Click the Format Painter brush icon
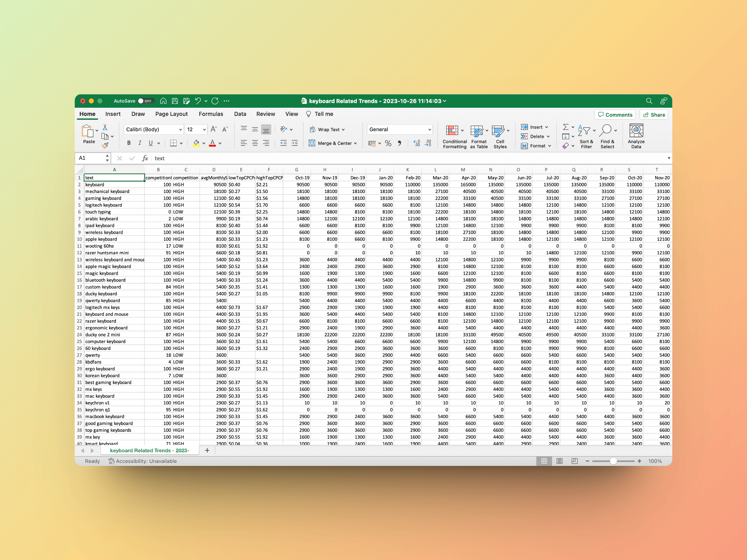Viewport: 747px width, 560px height. 105,145
